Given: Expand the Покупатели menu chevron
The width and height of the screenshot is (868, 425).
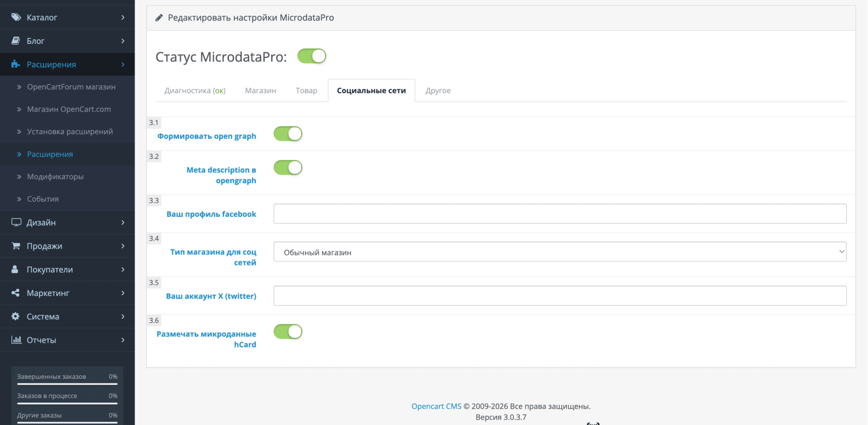Looking at the screenshot, I should [123, 269].
